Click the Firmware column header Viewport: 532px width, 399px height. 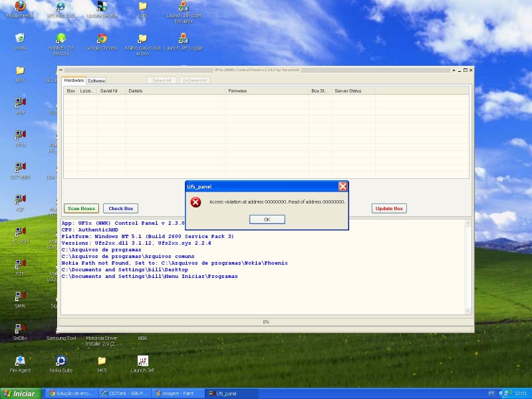tap(267, 90)
